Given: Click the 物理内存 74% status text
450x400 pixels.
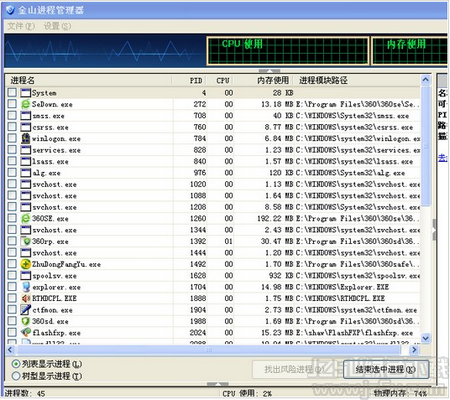Looking at the screenshot, I should click(x=400, y=394).
